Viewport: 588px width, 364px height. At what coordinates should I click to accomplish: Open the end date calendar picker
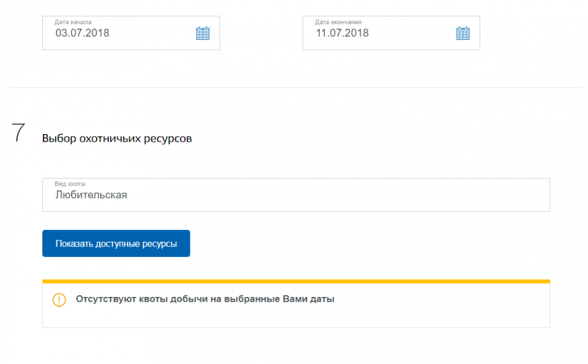click(463, 33)
